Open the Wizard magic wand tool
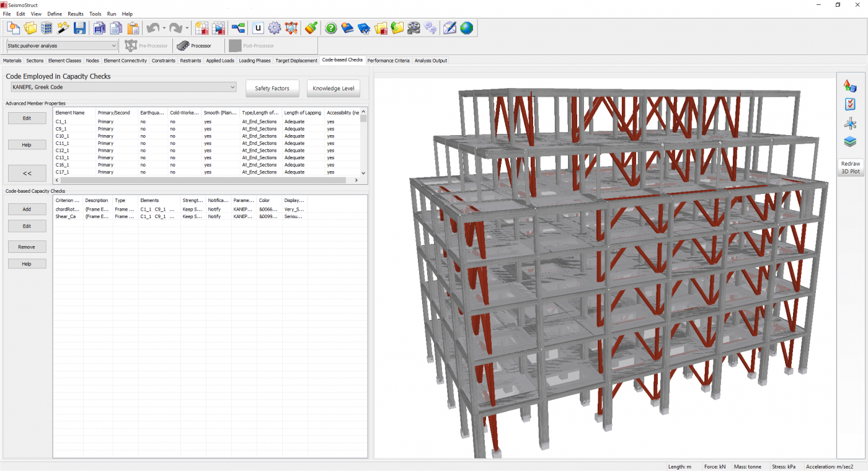The width and height of the screenshot is (868, 471). pos(63,28)
